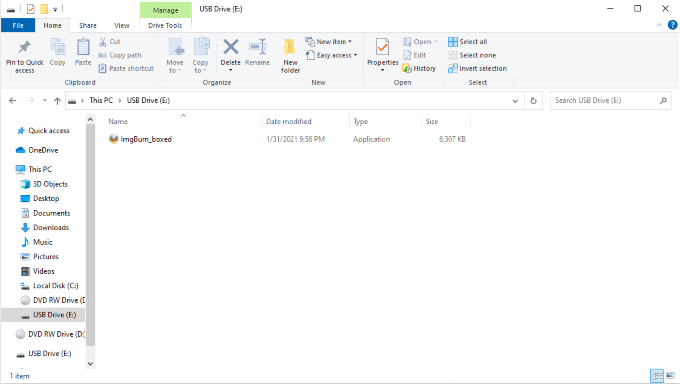Sort by the Name column header
Image resolution: width=680 pixels, height=384 pixels.
tap(118, 121)
